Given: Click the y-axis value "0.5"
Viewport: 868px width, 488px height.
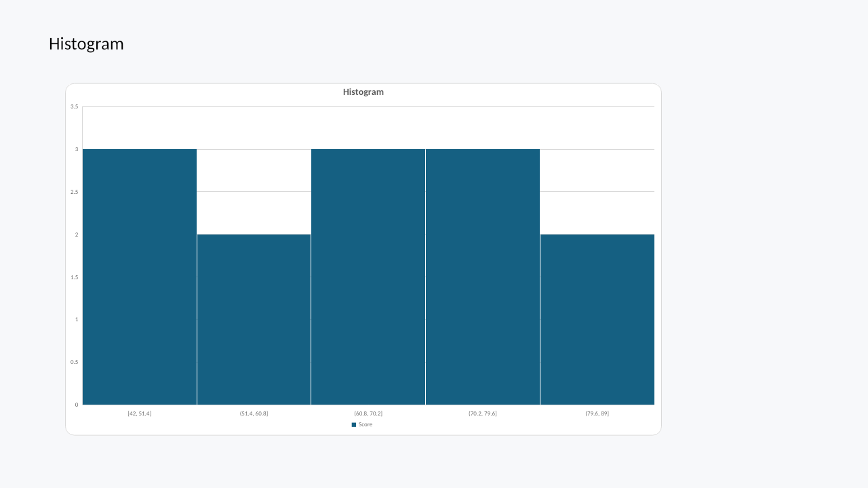Looking at the screenshot, I should click(x=75, y=362).
